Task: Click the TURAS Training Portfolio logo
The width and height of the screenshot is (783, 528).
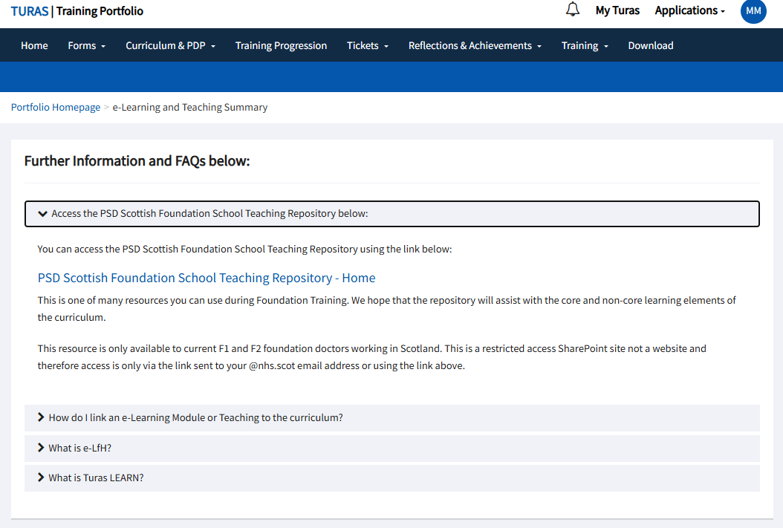Action: click(x=77, y=11)
